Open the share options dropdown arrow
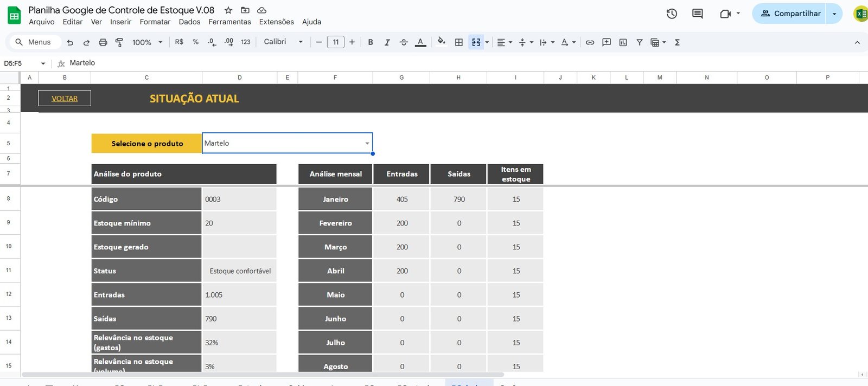Viewport: 868px width, 386px height. 834,14
